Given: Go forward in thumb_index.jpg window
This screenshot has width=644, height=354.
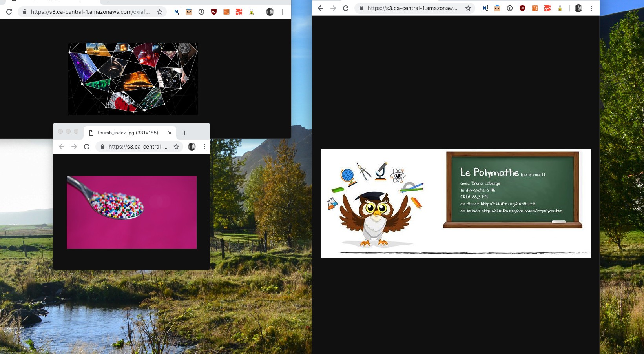Looking at the screenshot, I should pos(74,147).
